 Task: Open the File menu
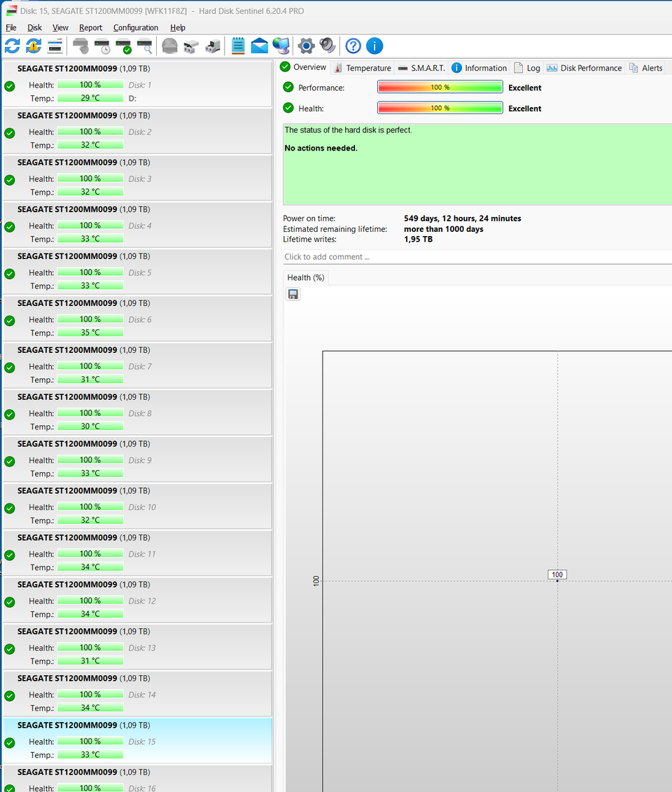[10, 28]
